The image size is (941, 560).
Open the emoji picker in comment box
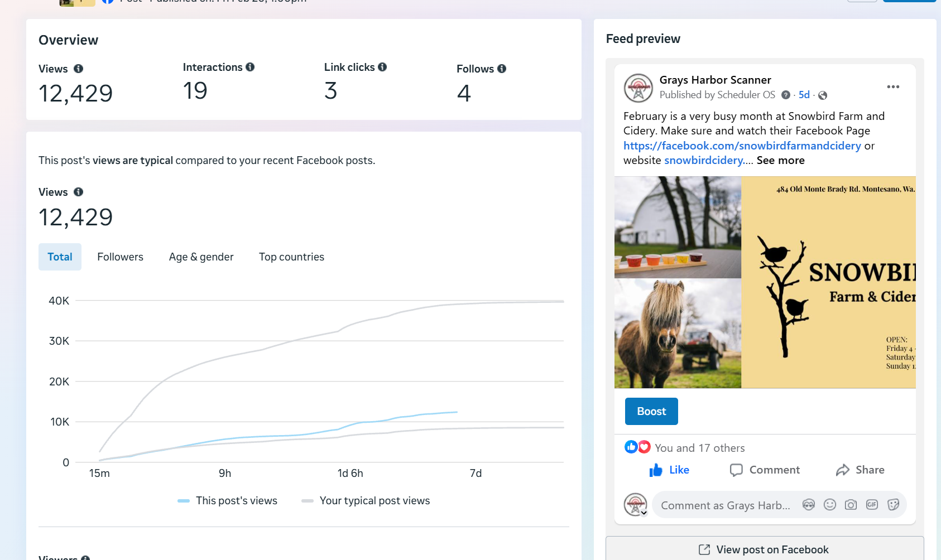pyautogui.click(x=830, y=505)
